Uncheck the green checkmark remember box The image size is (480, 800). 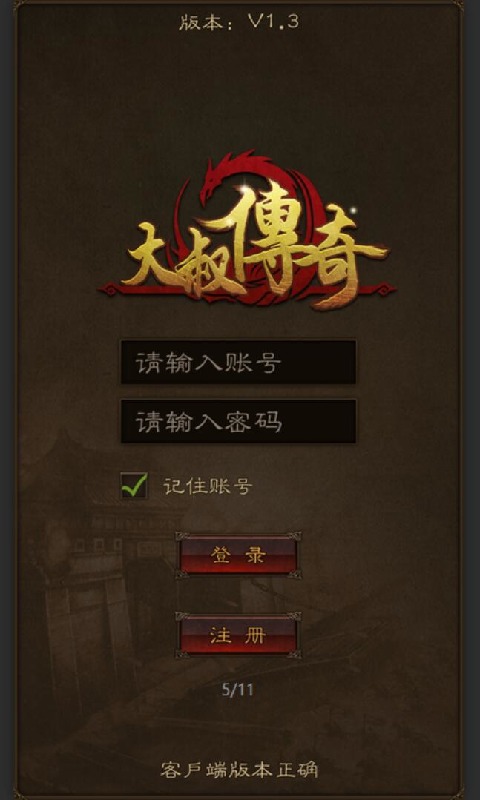click(134, 485)
